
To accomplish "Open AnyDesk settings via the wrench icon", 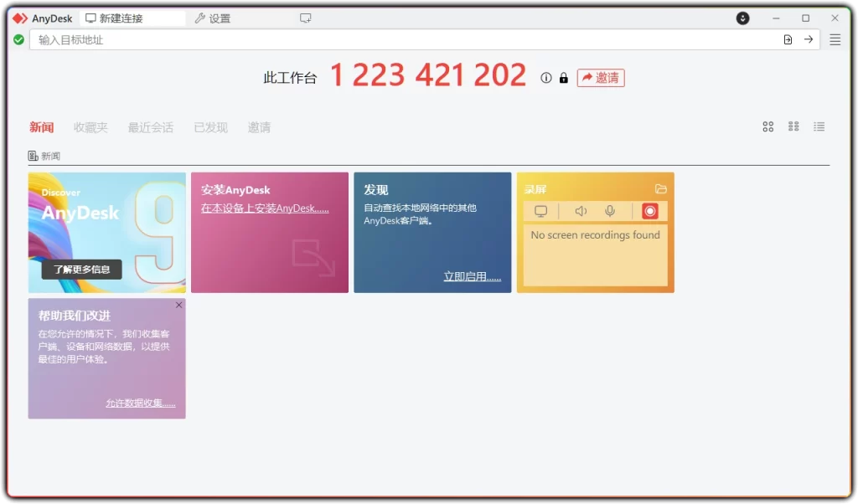I will (201, 18).
